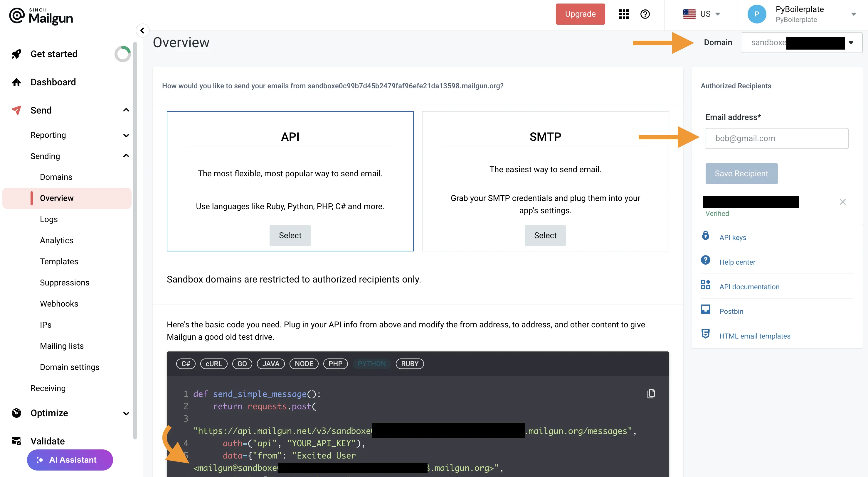Click the email address input field

click(x=777, y=138)
